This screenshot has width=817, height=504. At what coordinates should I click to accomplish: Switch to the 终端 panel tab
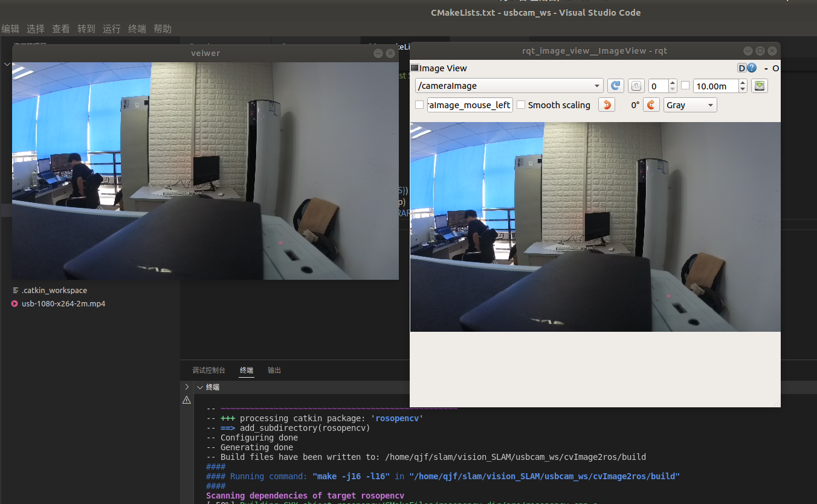pyautogui.click(x=247, y=370)
